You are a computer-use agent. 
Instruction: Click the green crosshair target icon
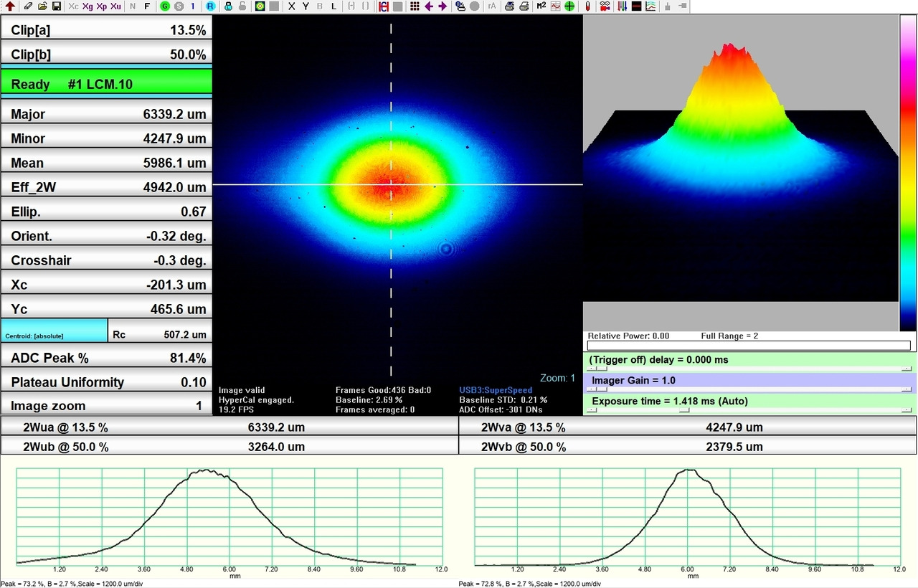click(569, 6)
